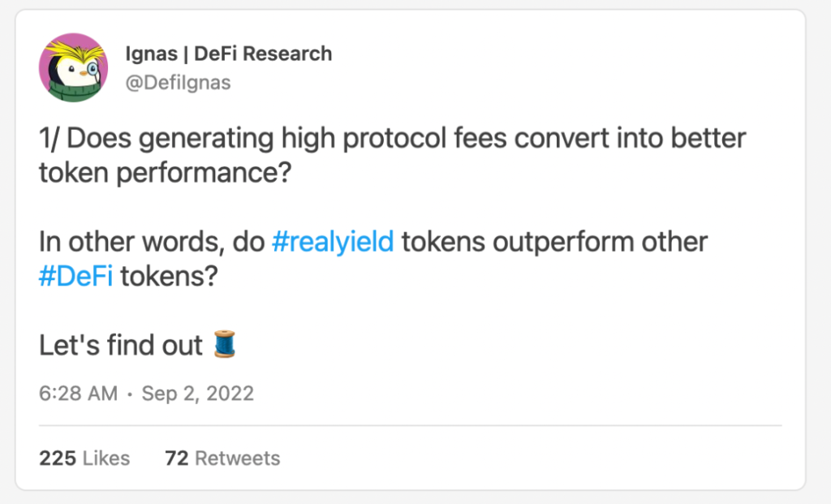Click the 6:28 AM timestamp
This screenshot has width=831, height=504.
tap(79, 394)
